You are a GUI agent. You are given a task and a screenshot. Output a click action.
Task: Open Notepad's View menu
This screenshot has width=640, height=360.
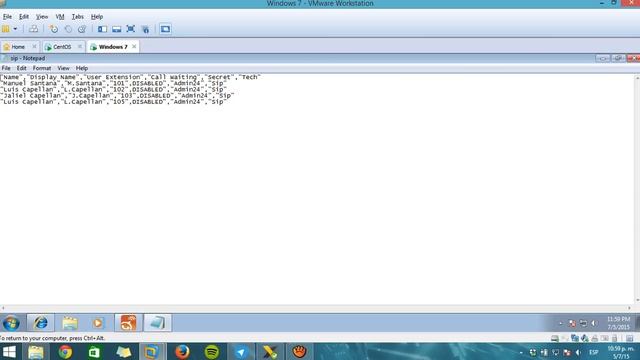point(63,68)
